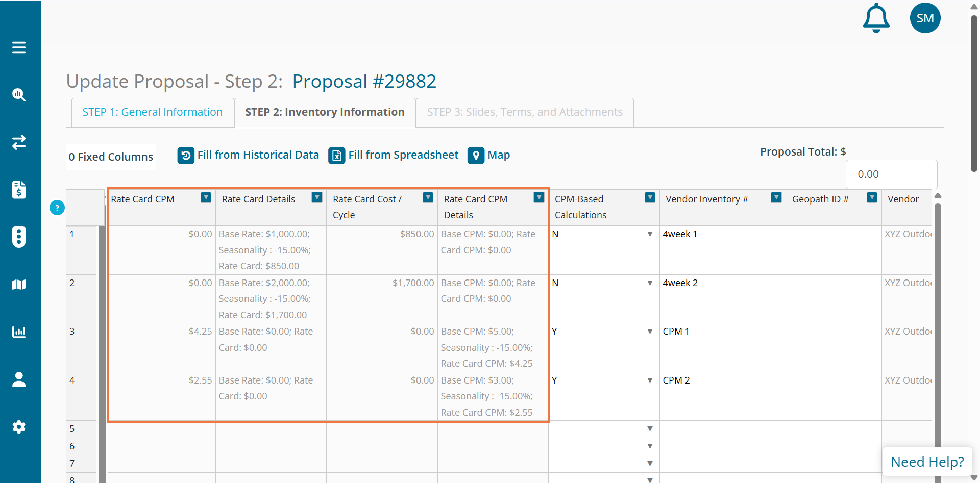Viewport: 980px width, 483px height.
Task: Open the transfer arrows sidebar icon
Action: (x=19, y=142)
